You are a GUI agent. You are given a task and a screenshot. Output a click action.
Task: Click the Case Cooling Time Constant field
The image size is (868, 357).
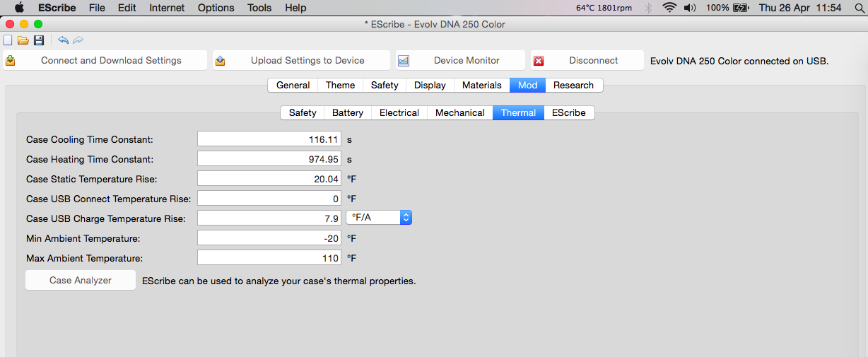(269, 140)
